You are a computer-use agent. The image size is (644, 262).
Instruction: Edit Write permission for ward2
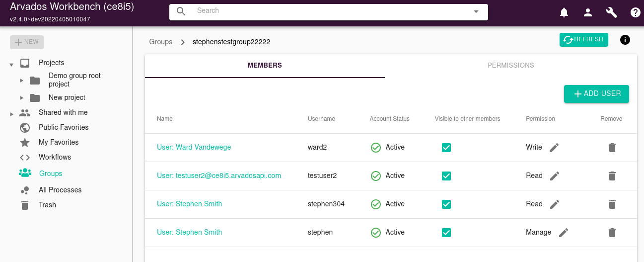tap(554, 148)
